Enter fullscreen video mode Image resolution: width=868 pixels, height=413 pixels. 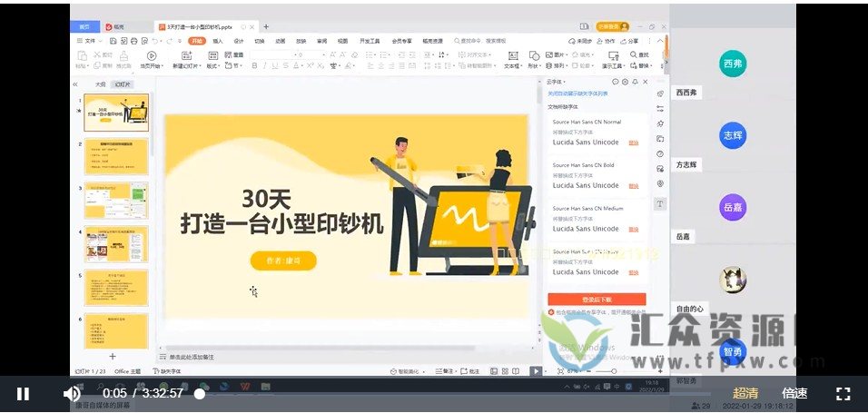click(843, 394)
